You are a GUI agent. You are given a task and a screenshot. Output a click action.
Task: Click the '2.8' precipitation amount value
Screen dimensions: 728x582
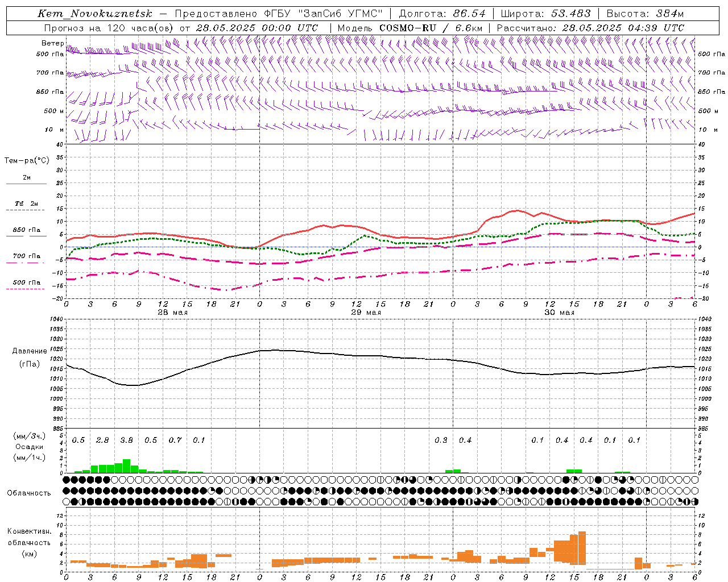102,440
